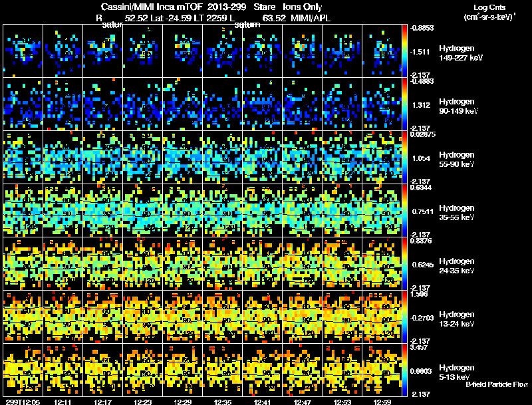Open the 13-24 keV image at 12:17
The width and height of the screenshot is (532, 405).
[x=103, y=317]
